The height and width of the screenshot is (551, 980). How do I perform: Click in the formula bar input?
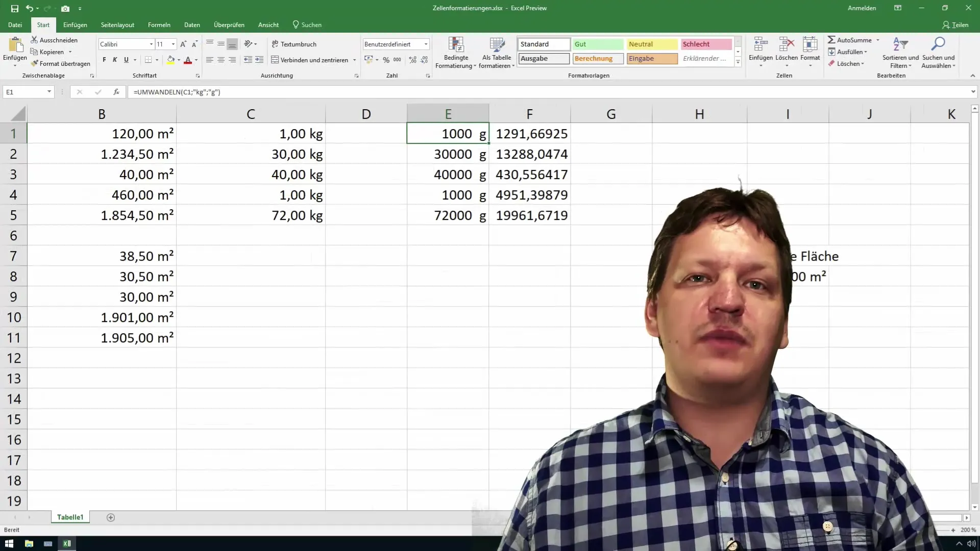548,92
